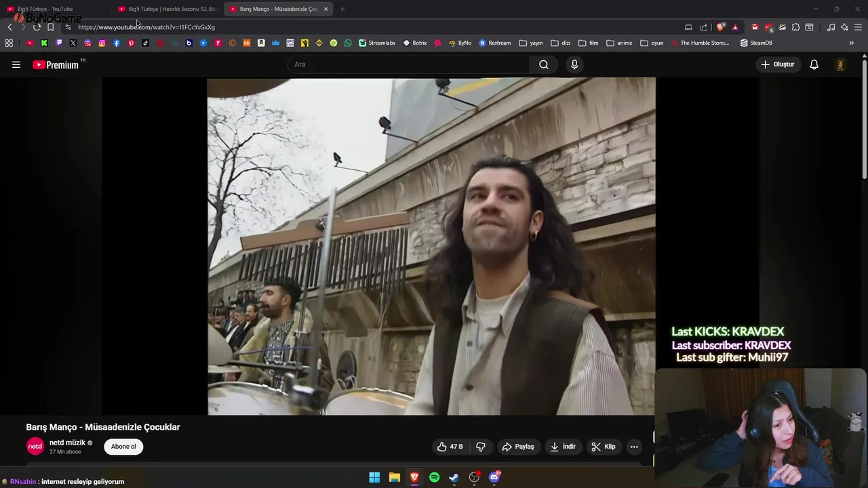
Task: Click the share page icon in address bar
Action: coord(704,27)
